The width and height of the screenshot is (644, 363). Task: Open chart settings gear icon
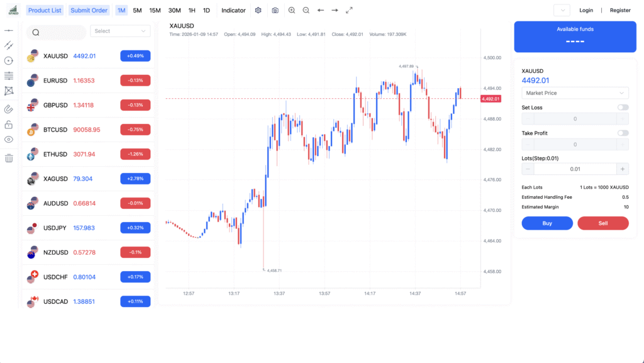click(258, 10)
